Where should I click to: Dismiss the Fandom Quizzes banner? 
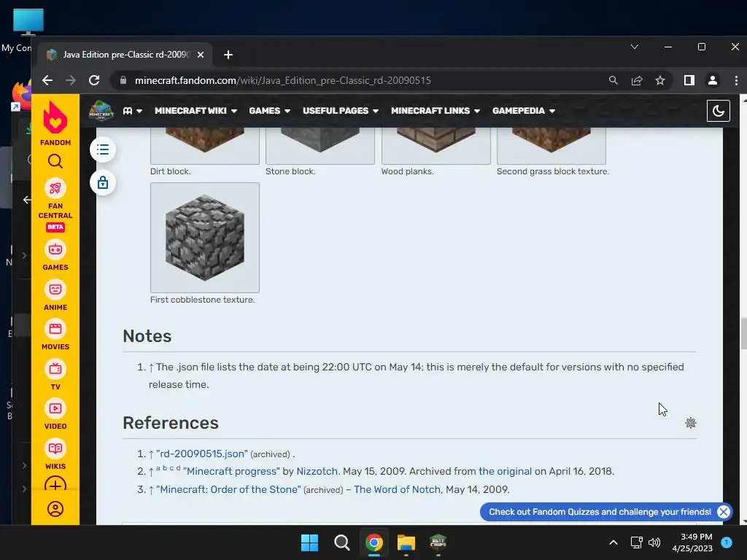pyautogui.click(x=723, y=512)
